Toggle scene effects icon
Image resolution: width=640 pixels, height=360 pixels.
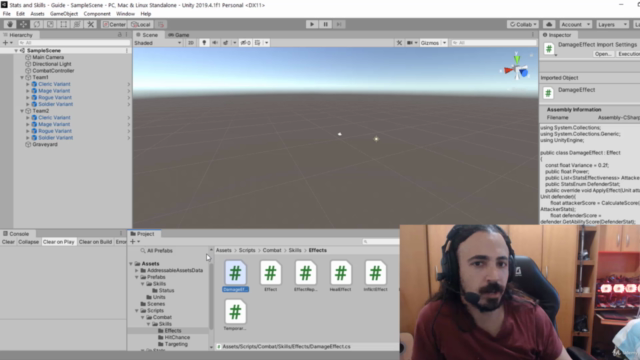point(226,43)
